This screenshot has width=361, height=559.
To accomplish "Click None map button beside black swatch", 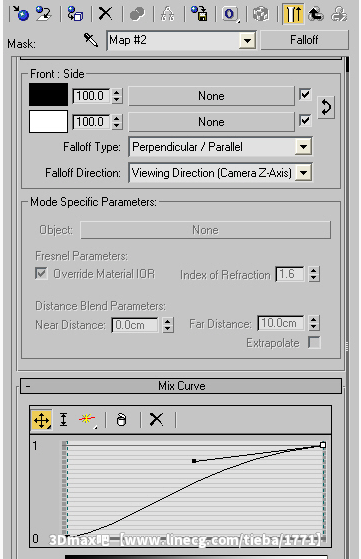I will [211, 96].
